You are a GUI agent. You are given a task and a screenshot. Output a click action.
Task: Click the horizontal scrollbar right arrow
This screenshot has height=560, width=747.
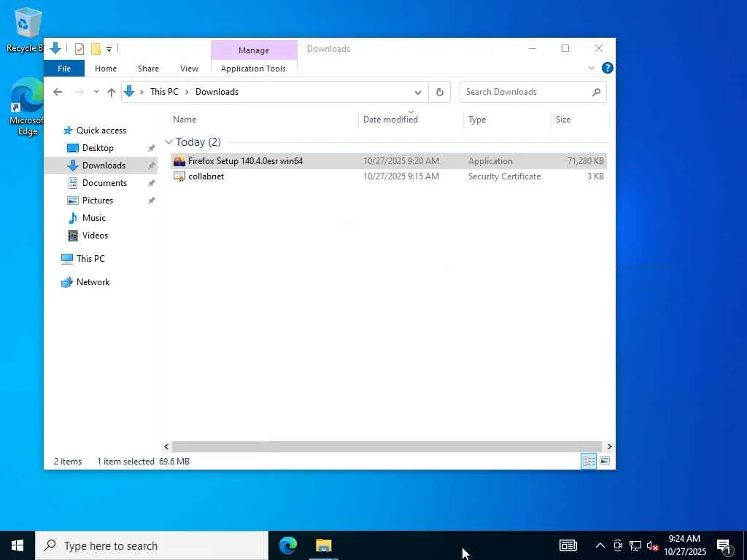(x=609, y=447)
